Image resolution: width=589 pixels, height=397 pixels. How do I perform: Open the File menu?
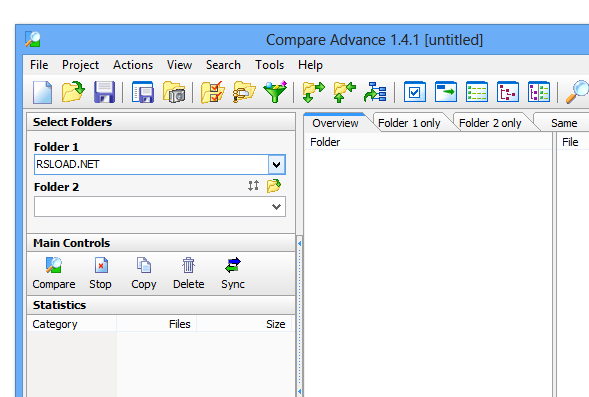pos(39,65)
